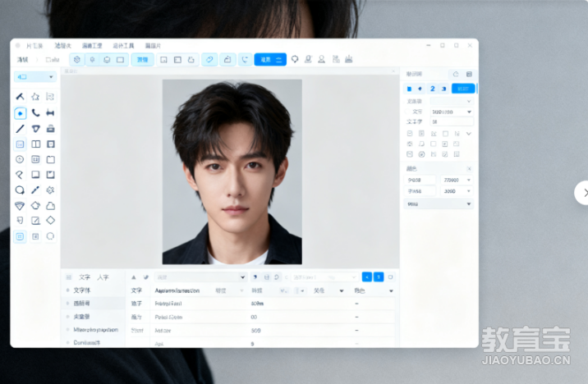
Task: Click the printer icon in left toolbox
Action: pyautogui.click(x=50, y=129)
